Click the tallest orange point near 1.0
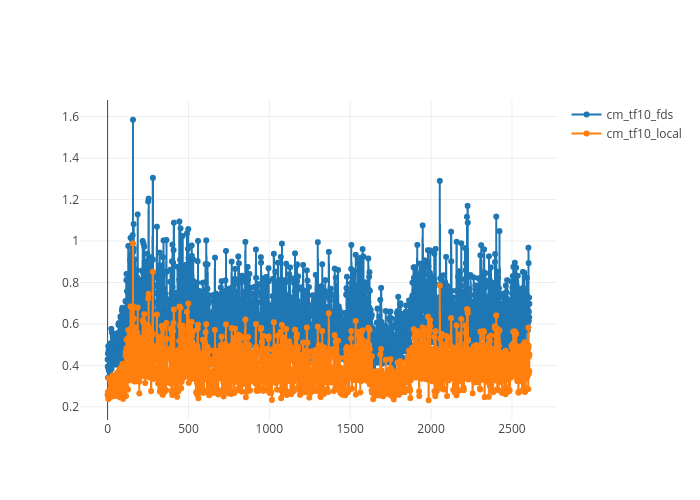 [132, 244]
